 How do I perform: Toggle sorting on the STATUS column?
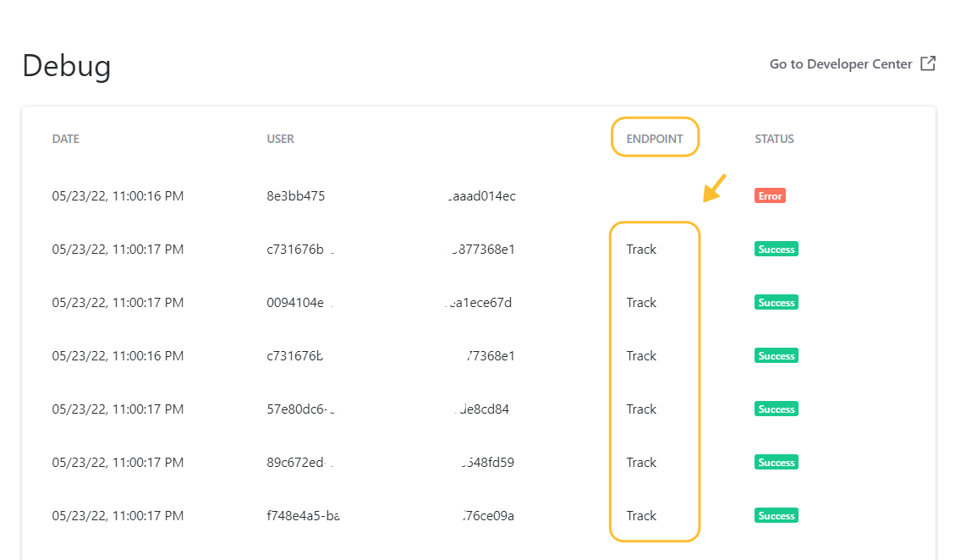[x=774, y=138]
